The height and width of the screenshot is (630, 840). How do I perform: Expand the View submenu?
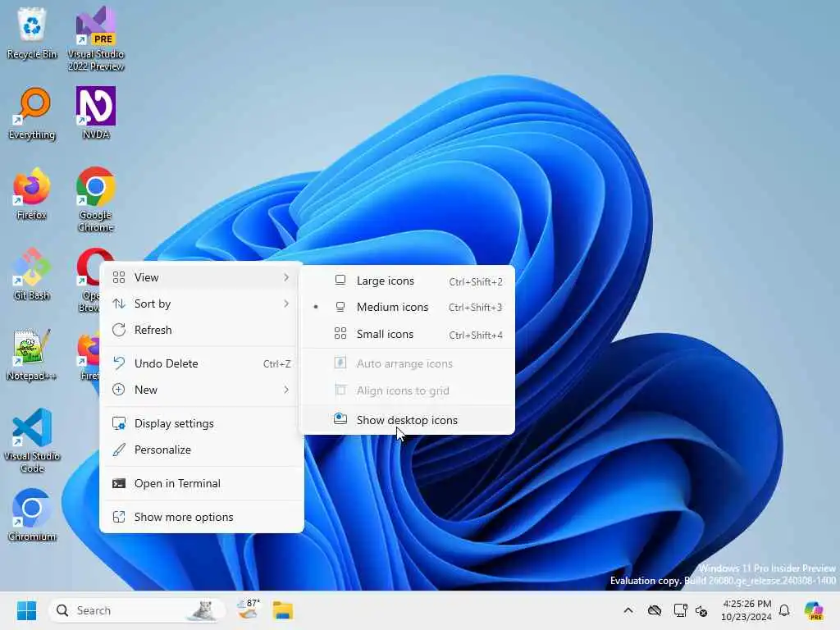coord(202,277)
